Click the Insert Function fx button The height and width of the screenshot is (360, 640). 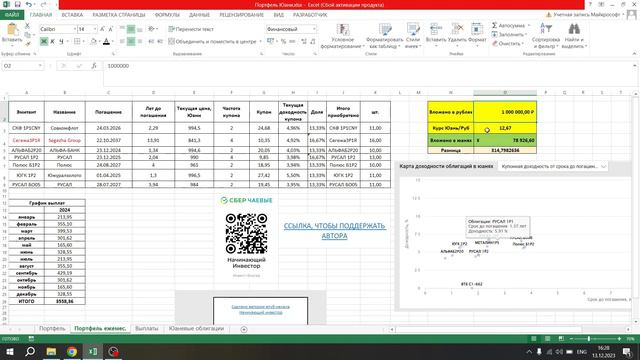click(94, 66)
